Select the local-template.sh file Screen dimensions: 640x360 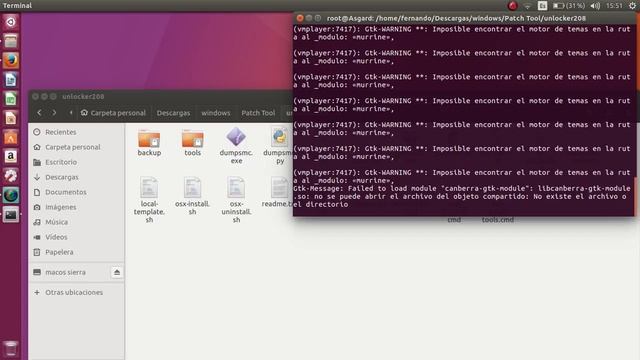coord(149,200)
